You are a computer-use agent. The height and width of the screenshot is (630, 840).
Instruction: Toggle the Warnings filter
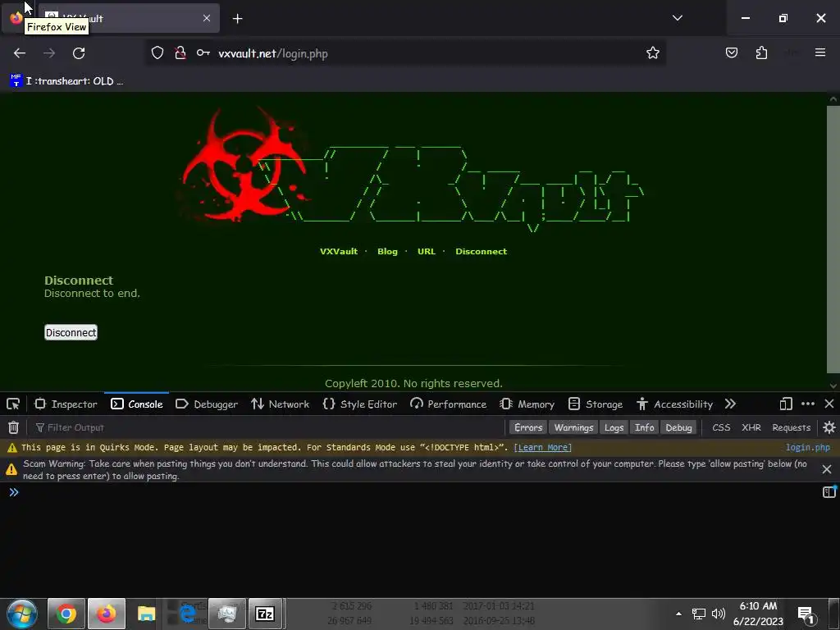coord(573,427)
